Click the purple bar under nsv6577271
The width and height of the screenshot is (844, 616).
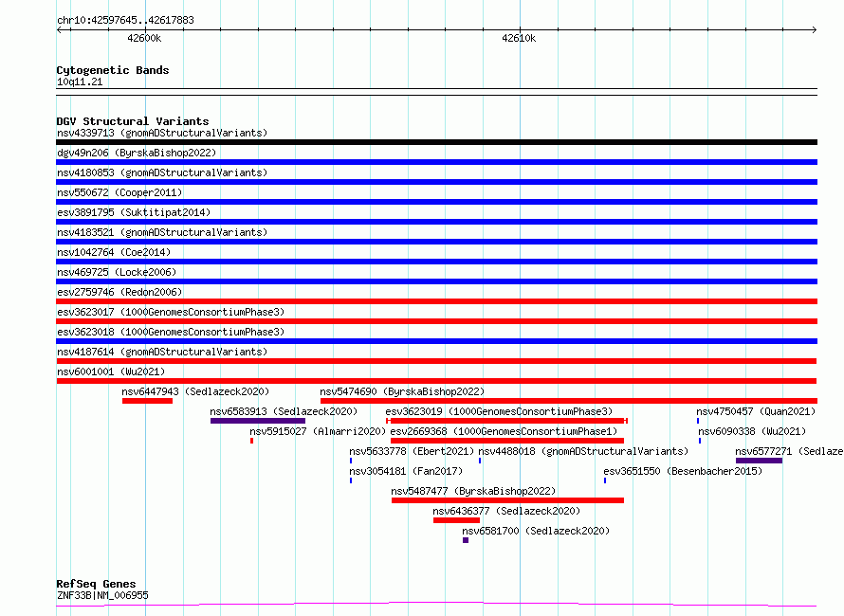pyautogui.click(x=759, y=461)
